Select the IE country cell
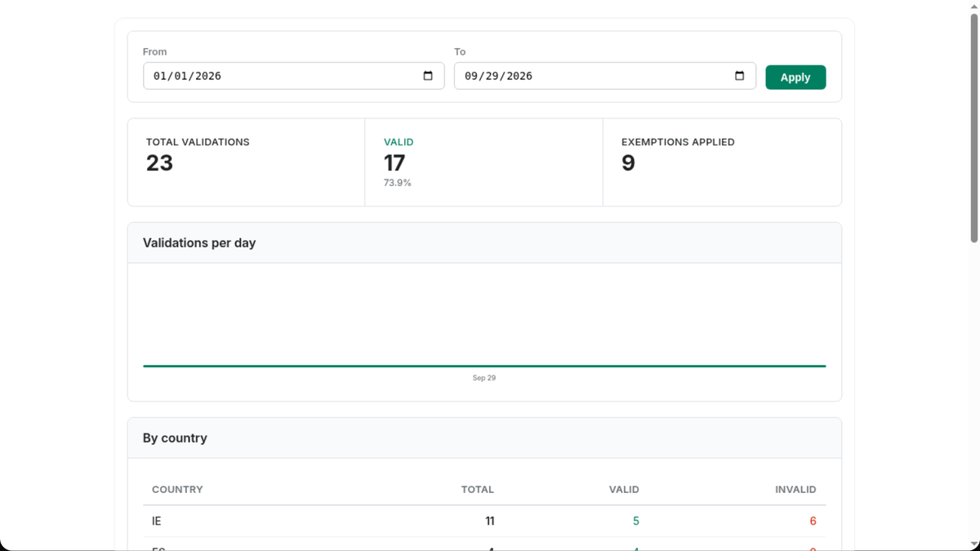Image resolution: width=980 pixels, height=551 pixels. [157, 521]
